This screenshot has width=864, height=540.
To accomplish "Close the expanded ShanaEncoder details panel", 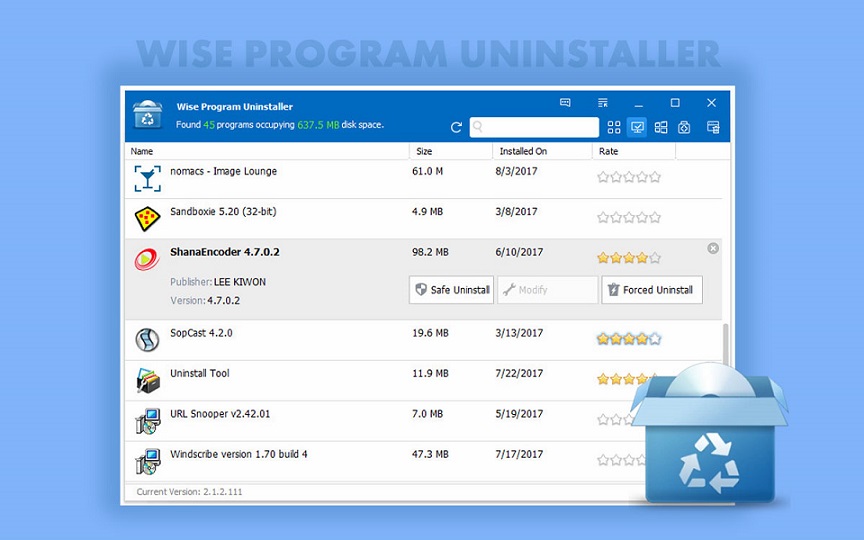I will 713,249.
